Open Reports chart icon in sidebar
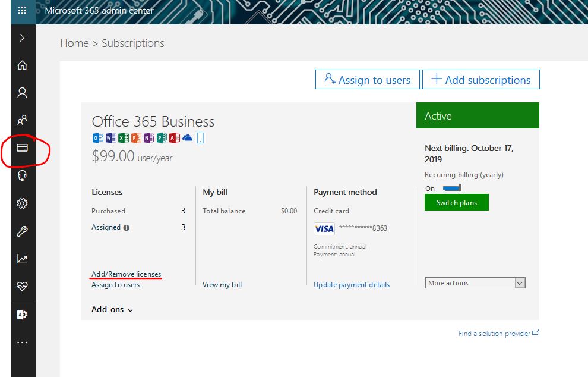The width and height of the screenshot is (588, 377). coord(22,259)
